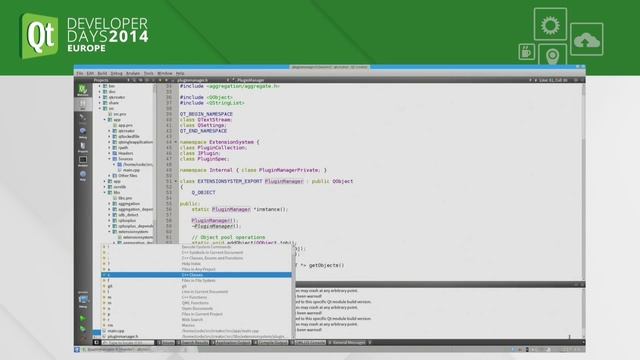Open the File menu
This screenshot has height=360, width=640.
(80, 73)
